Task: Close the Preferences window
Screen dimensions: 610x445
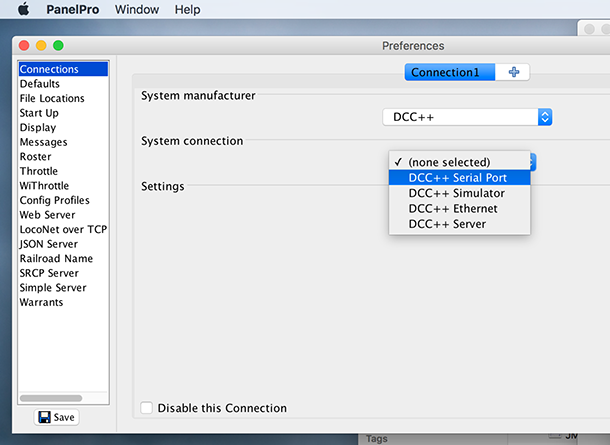Action: coord(24,46)
